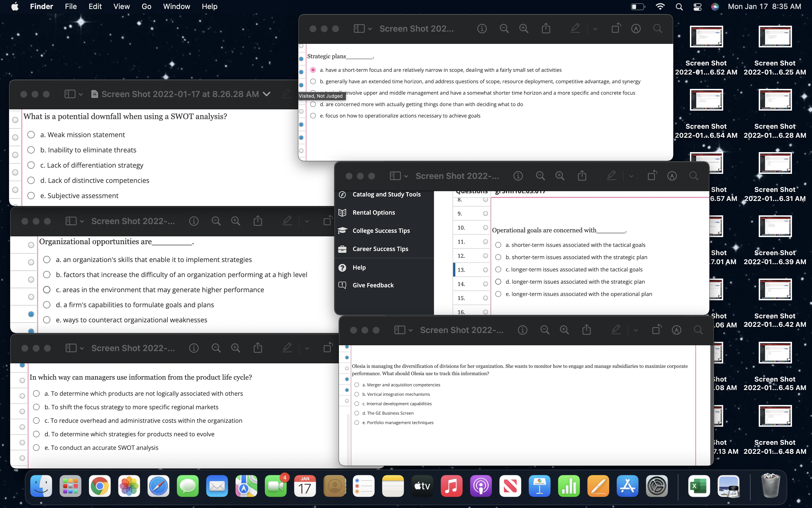Click College Success Tips
Screen dimensions: 812x508
tap(381, 231)
